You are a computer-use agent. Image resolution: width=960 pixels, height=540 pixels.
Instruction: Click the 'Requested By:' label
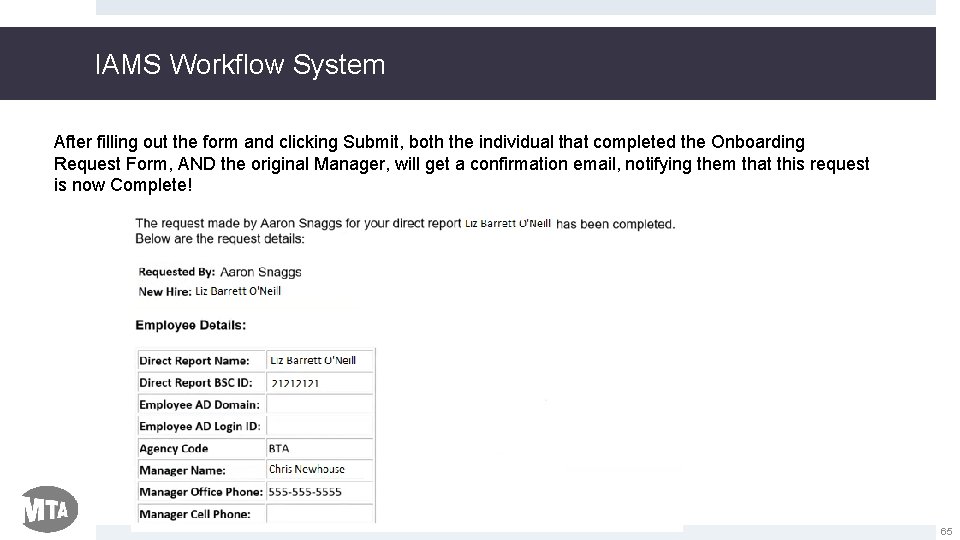click(177, 272)
